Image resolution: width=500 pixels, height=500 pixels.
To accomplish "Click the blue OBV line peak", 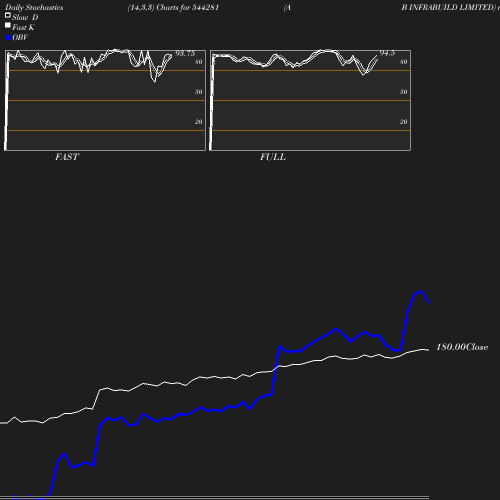I will click(x=421, y=292).
